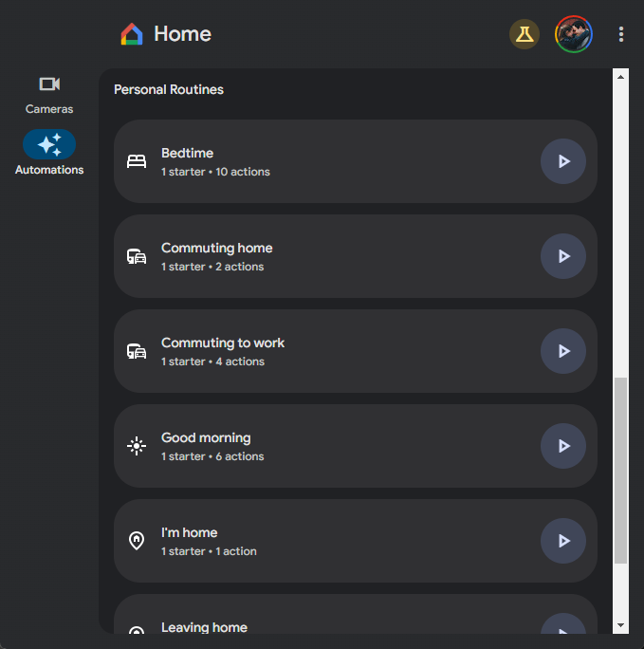
Task: Start the I'm home routine
Action: click(562, 541)
